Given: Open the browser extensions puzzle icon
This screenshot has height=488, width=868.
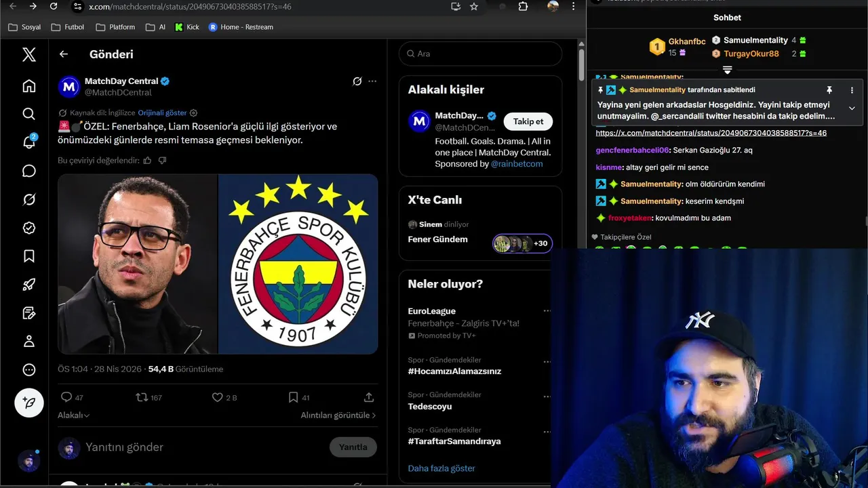Looking at the screenshot, I should coord(523,6).
